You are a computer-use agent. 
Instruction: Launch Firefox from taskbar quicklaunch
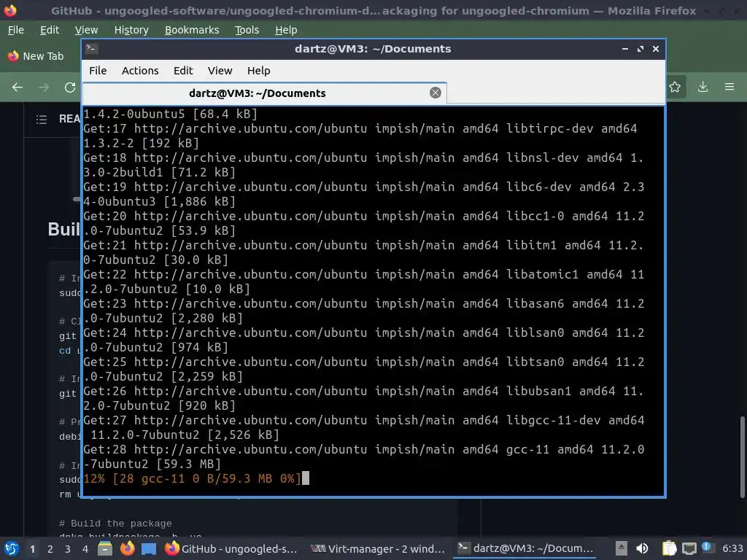[127, 548]
